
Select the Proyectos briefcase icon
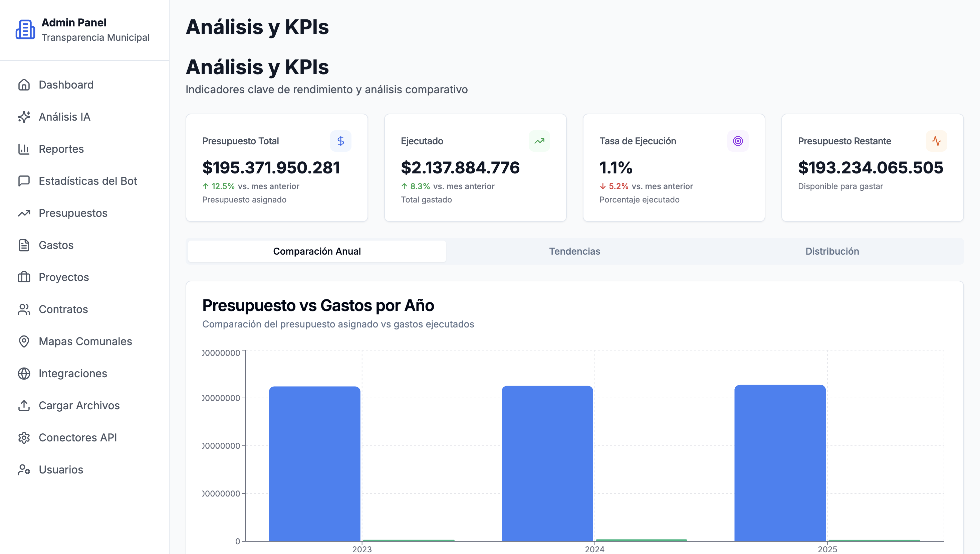pos(24,277)
